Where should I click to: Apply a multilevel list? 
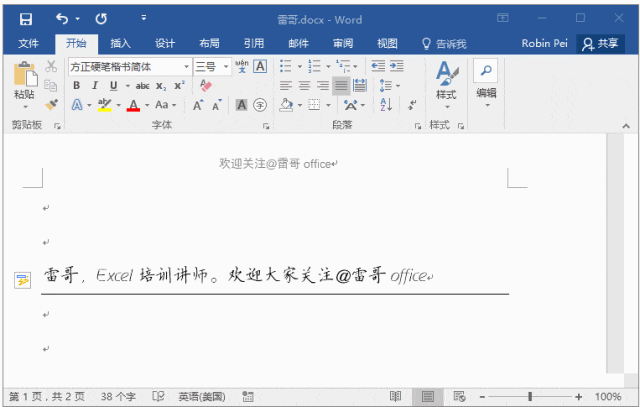pyautogui.click(x=343, y=66)
